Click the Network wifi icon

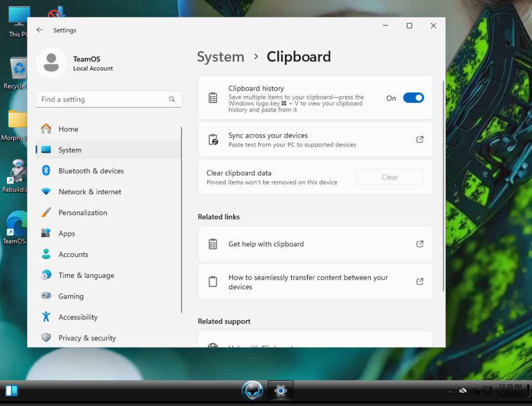[x=46, y=192]
